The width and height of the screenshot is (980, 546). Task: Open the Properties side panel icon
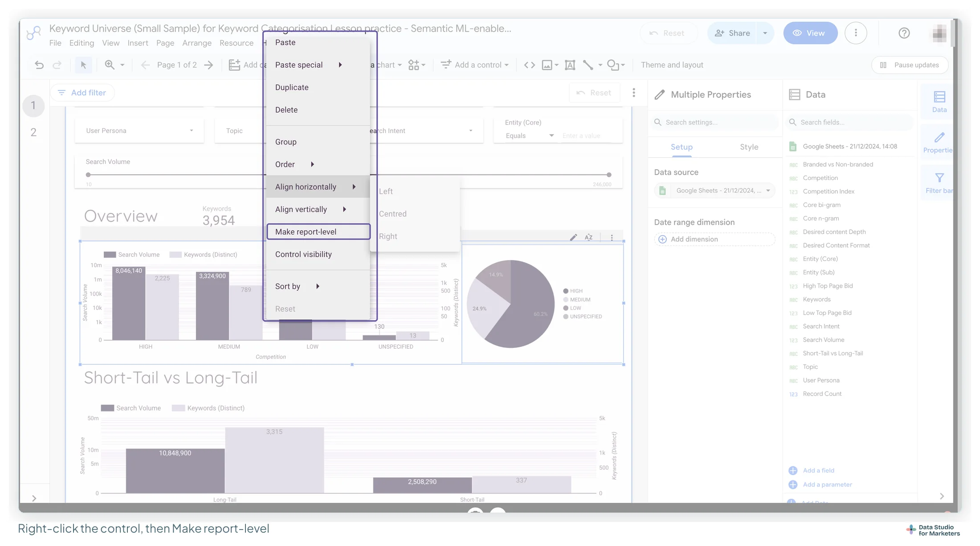(939, 142)
